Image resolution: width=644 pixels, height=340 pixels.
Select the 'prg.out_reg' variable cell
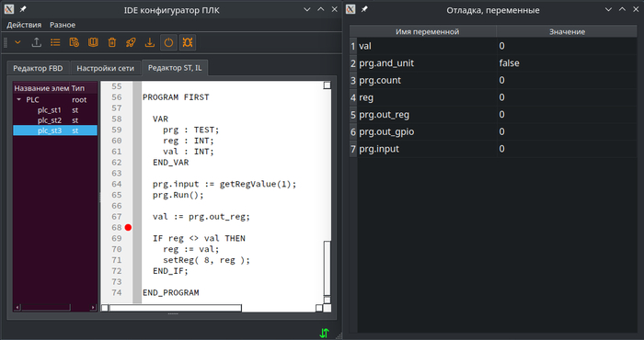[x=427, y=115]
